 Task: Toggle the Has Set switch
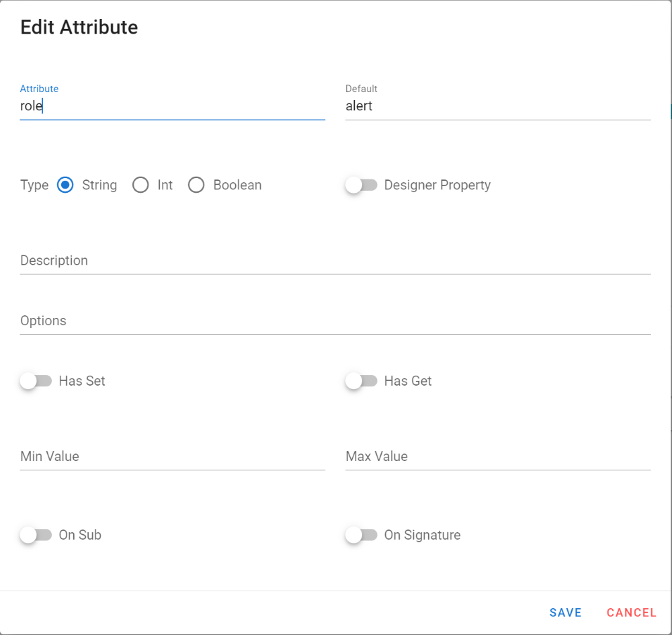36,381
